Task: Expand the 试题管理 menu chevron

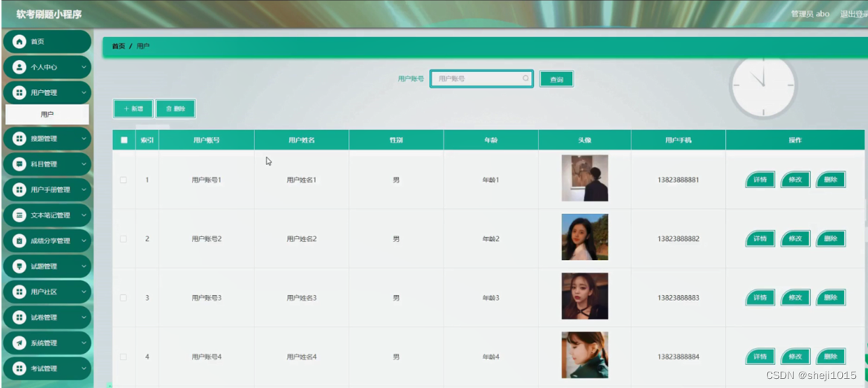Action: tap(83, 266)
